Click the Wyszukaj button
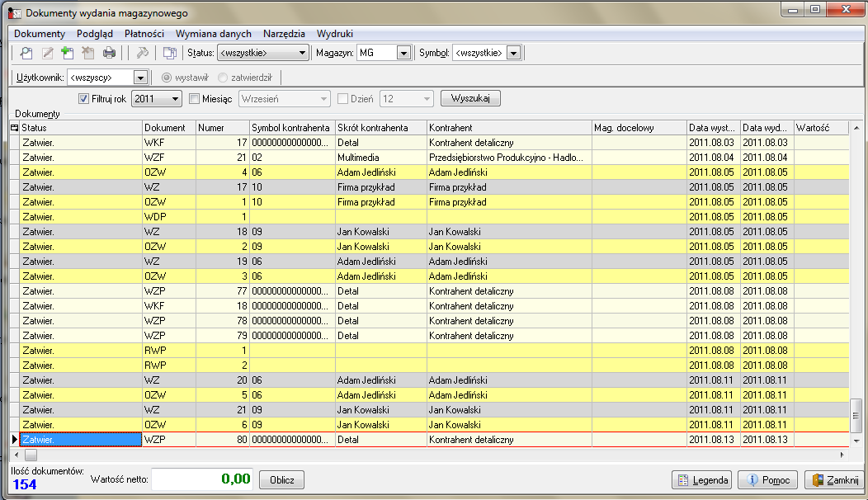Viewport: 868px width, 500px height. pos(470,98)
